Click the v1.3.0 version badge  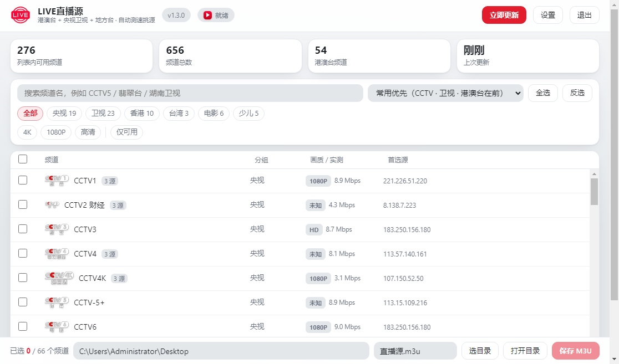pyautogui.click(x=176, y=16)
